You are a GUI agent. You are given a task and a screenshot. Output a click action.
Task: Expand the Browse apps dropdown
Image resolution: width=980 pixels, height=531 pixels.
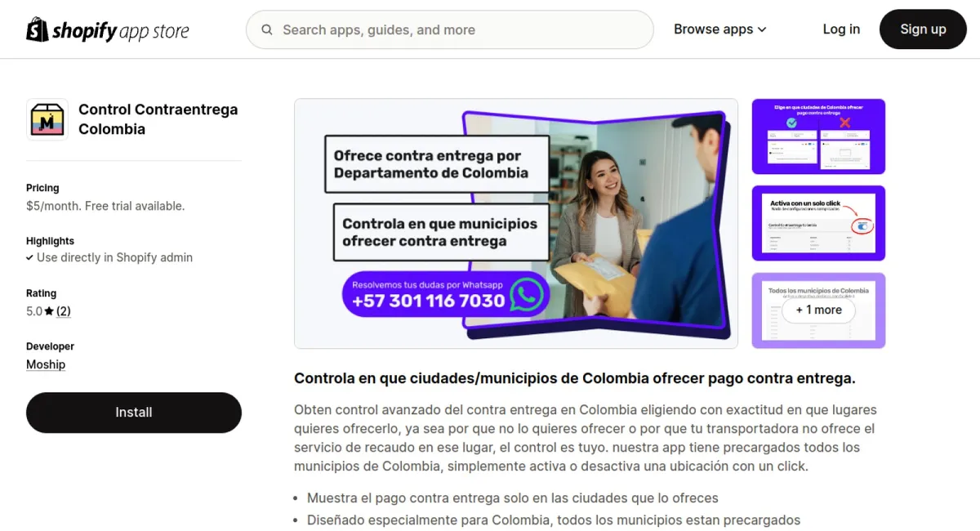[720, 29]
